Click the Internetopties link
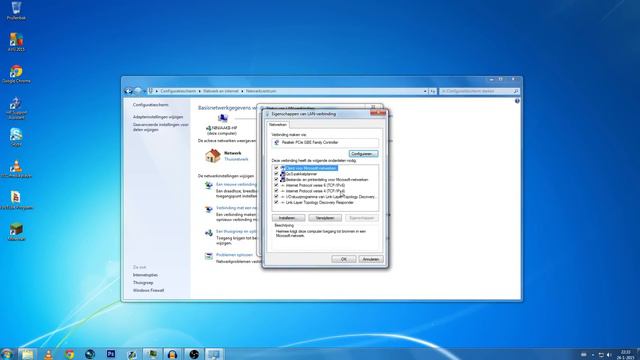The height and width of the screenshot is (360, 640). point(145,275)
